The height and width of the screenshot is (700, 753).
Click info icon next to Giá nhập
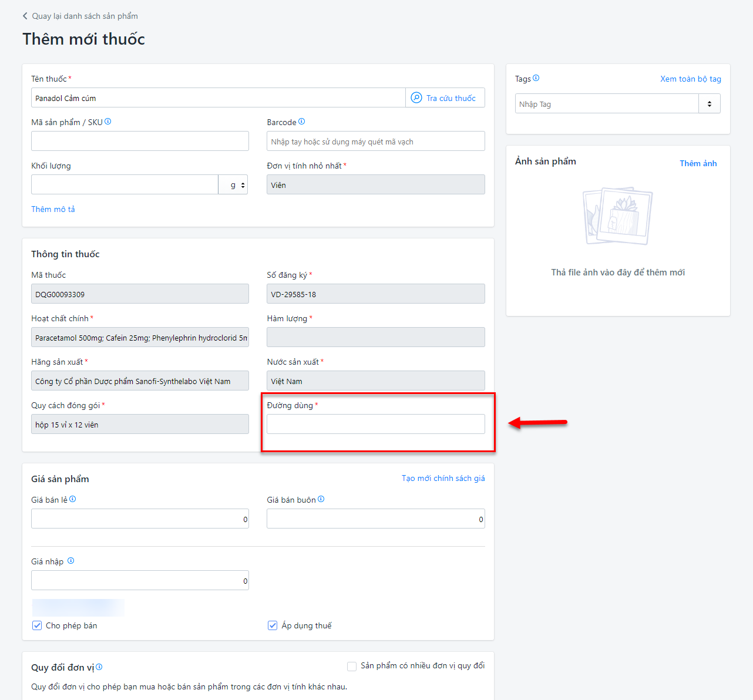coord(71,561)
